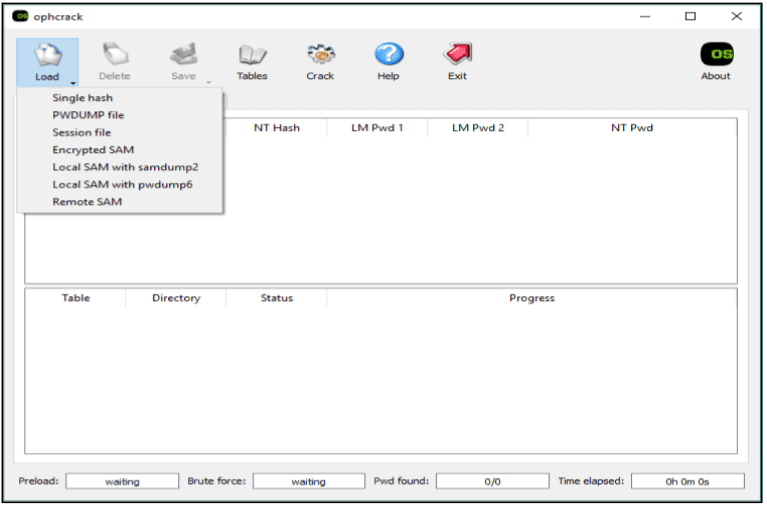Click the greyed Delete toolbar icon

coord(114,56)
